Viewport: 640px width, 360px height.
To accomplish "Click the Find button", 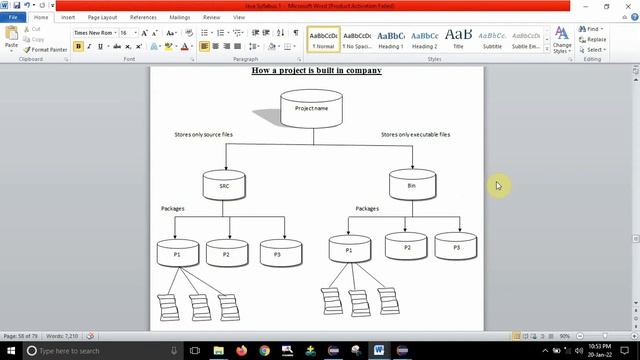I will pos(591,29).
